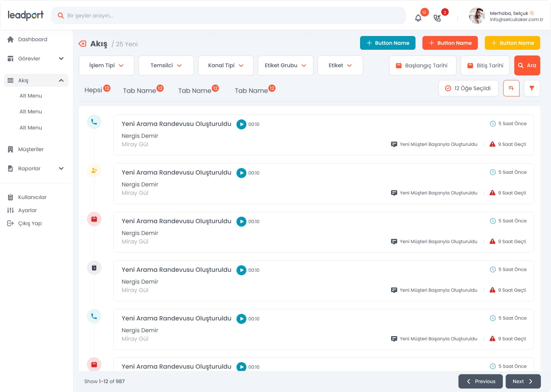Screen dimensions: 551x392
Task: Play the recording on the fourth card
Action: tap(241, 270)
